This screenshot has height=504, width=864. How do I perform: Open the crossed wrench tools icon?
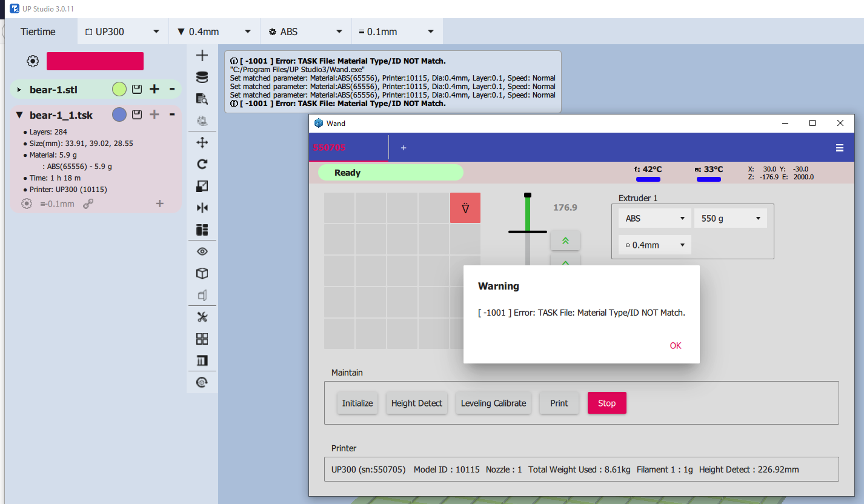click(202, 317)
